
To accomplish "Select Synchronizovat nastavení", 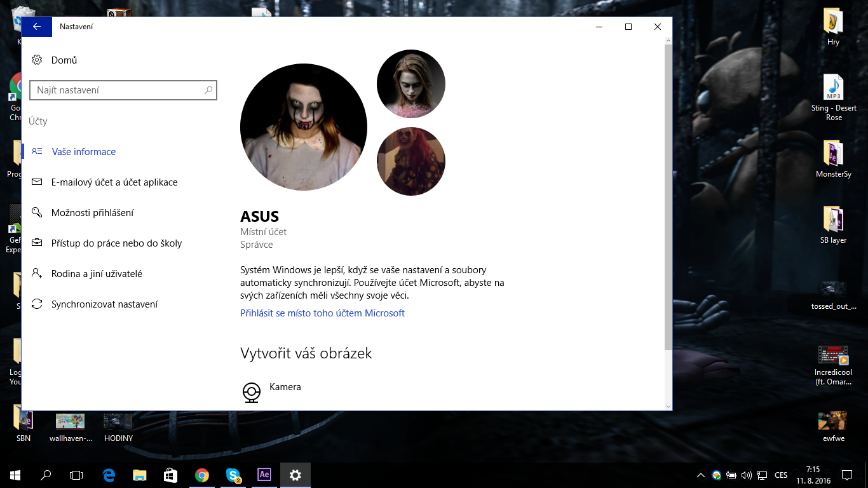I will click(x=104, y=304).
